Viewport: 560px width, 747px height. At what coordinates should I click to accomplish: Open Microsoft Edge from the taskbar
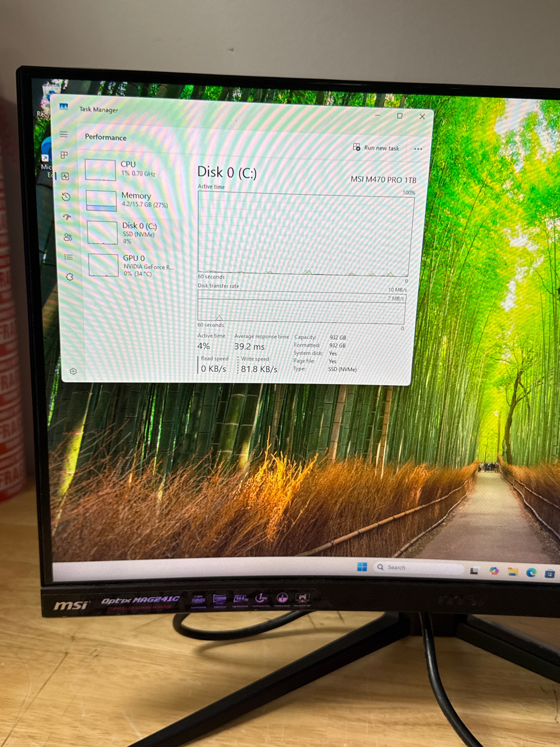pyautogui.click(x=531, y=572)
